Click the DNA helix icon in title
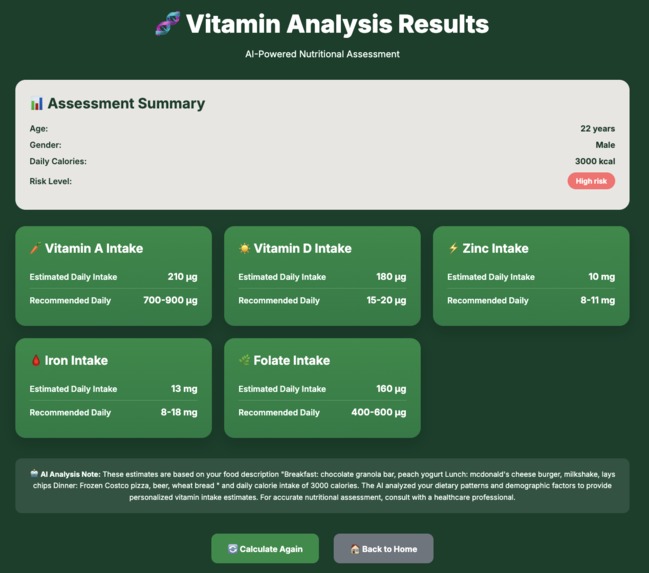 pyautogui.click(x=168, y=24)
